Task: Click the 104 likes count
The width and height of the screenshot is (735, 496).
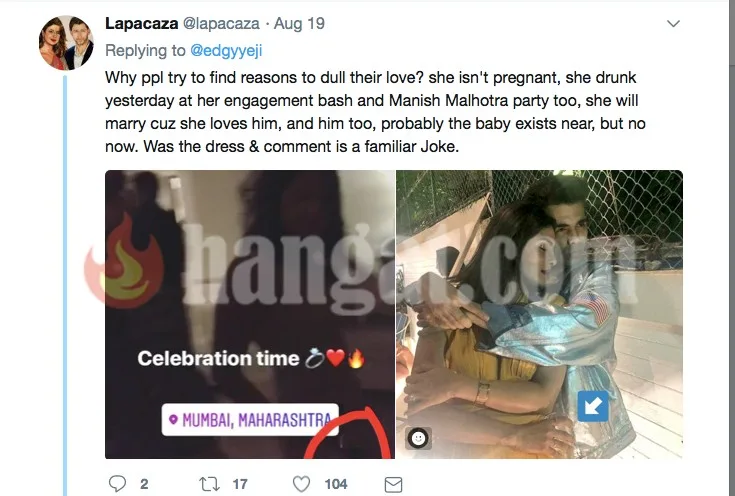Action: 336,483
